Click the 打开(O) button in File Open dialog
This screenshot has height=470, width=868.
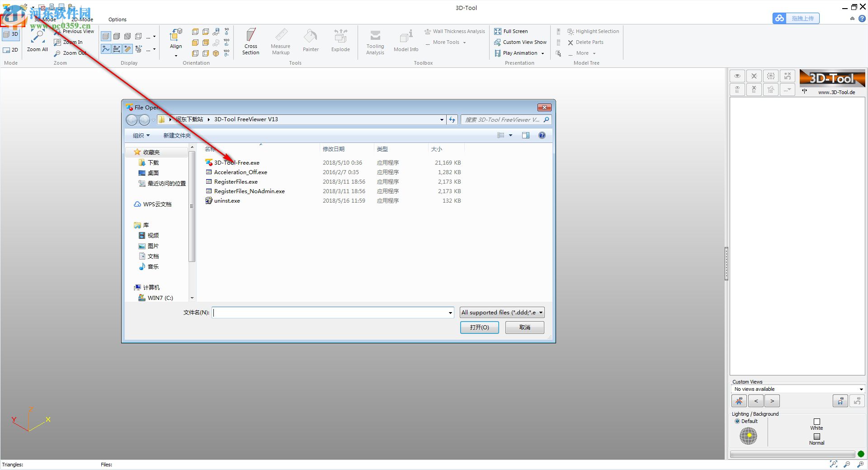click(x=479, y=327)
